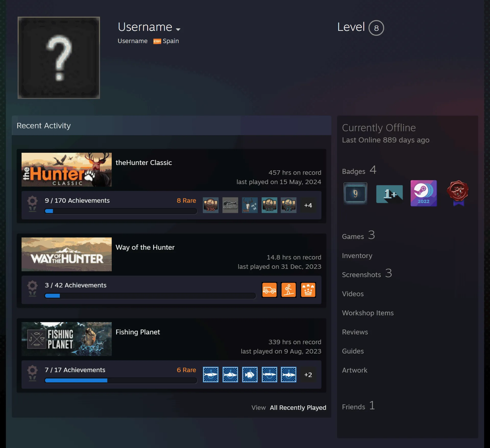
Task: Click the orange crown with stars achievement
Action: [308, 290]
